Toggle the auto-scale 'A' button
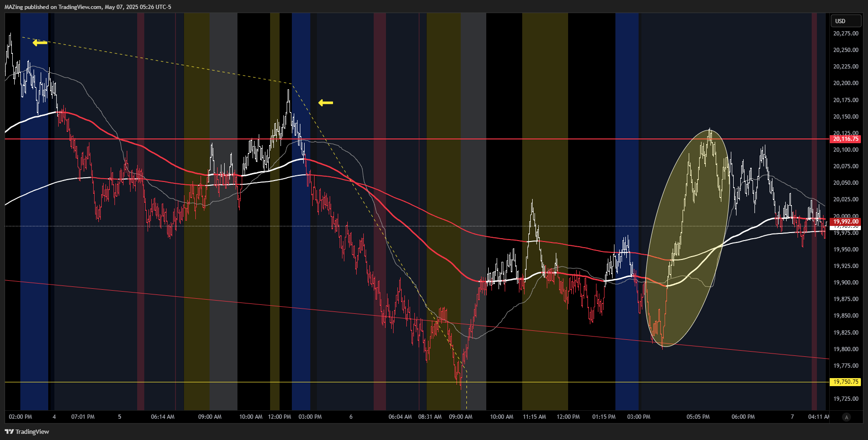The width and height of the screenshot is (868, 440). [x=847, y=417]
